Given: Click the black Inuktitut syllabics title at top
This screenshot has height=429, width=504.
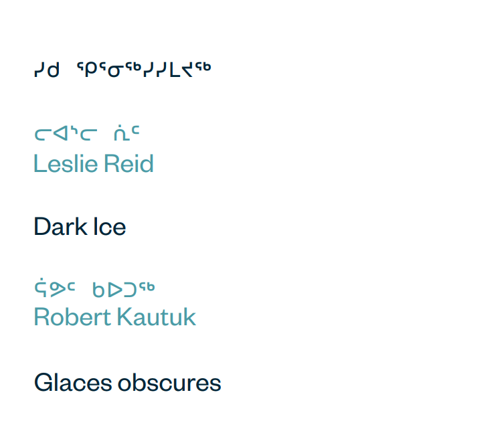Looking at the screenshot, I should 122,69.
